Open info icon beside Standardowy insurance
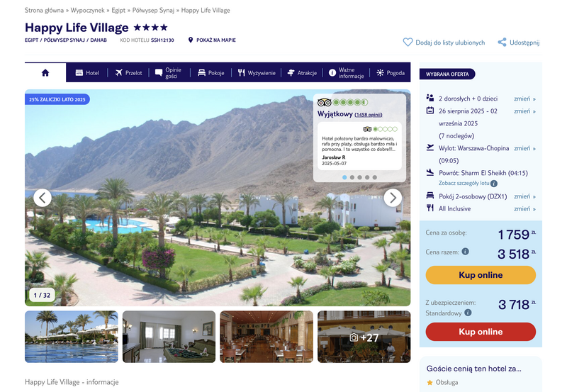This screenshot has height=392, width=567. click(x=468, y=313)
